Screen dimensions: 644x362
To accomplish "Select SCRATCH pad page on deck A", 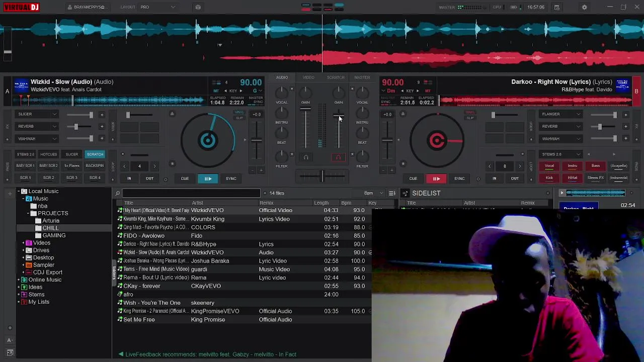I will tap(95, 154).
